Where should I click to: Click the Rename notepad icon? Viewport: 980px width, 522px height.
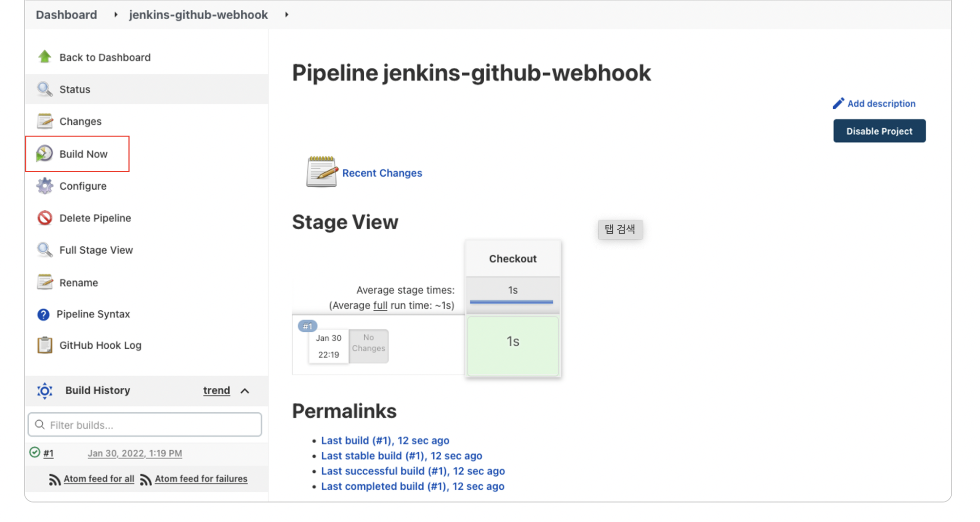tap(44, 282)
